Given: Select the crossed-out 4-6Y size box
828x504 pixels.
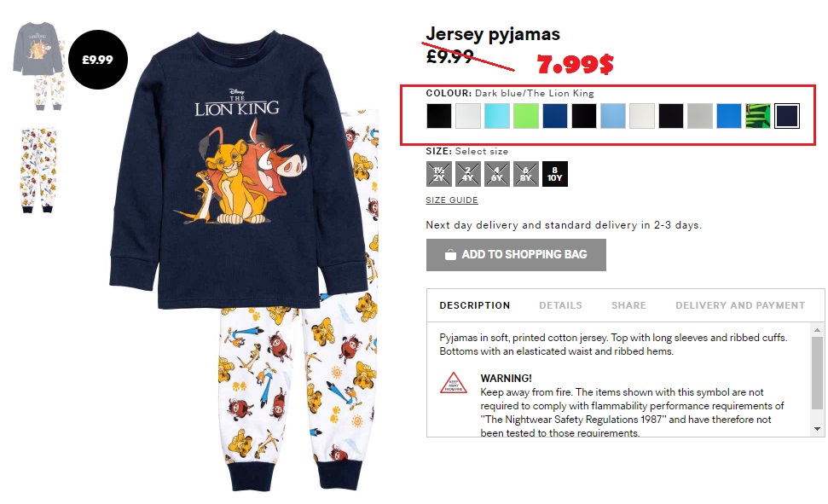Looking at the screenshot, I should (x=497, y=174).
